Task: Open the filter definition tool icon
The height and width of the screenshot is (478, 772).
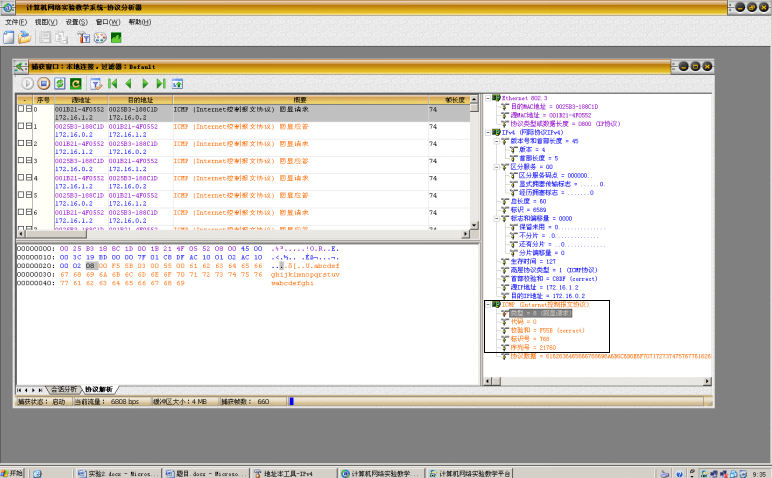Action: pos(84,37)
